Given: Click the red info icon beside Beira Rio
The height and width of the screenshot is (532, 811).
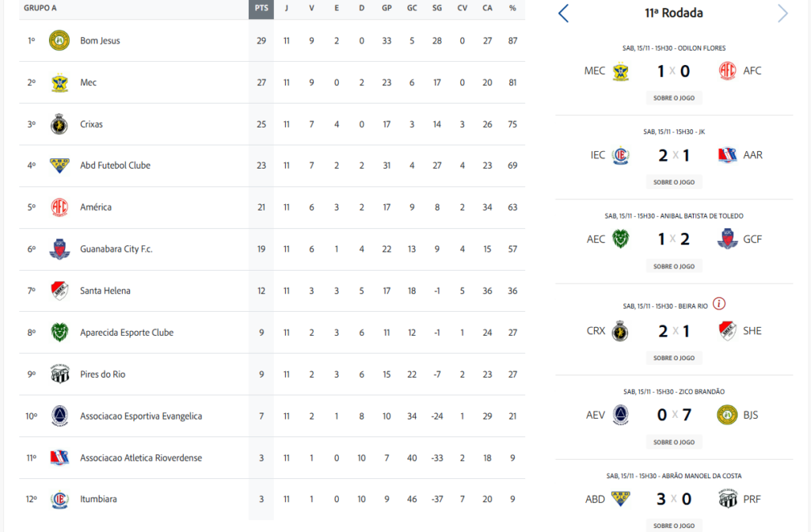Looking at the screenshot, I should (x=719, y=304).
